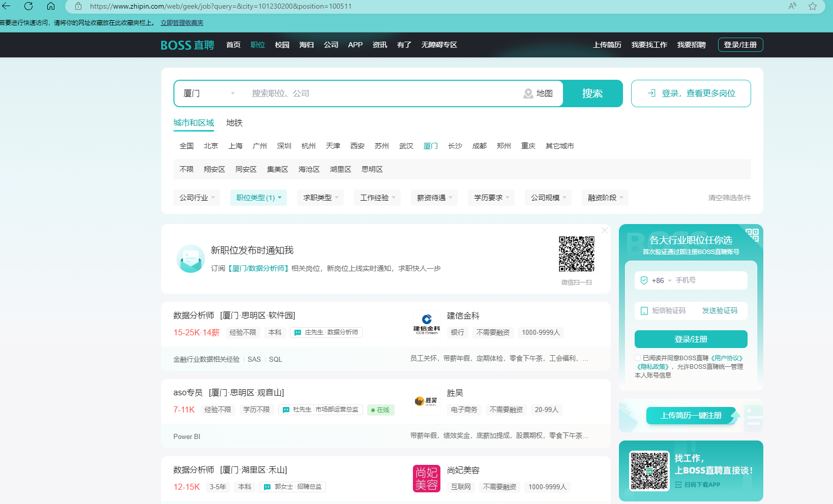Switch to 地铁 tab
Image resolution: width=833 pixels, height=504 pixels.
[234, 123]
